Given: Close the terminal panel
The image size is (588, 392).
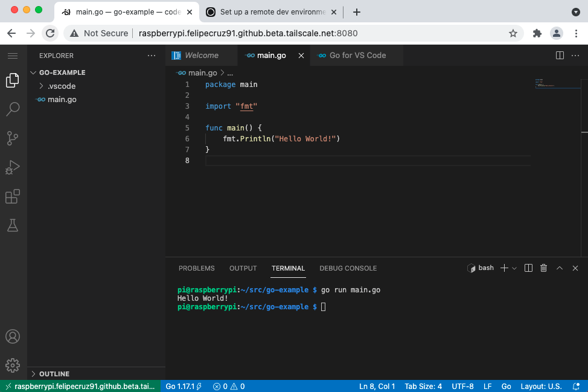Looking at the screenshot, I should (x=575, y=268).
